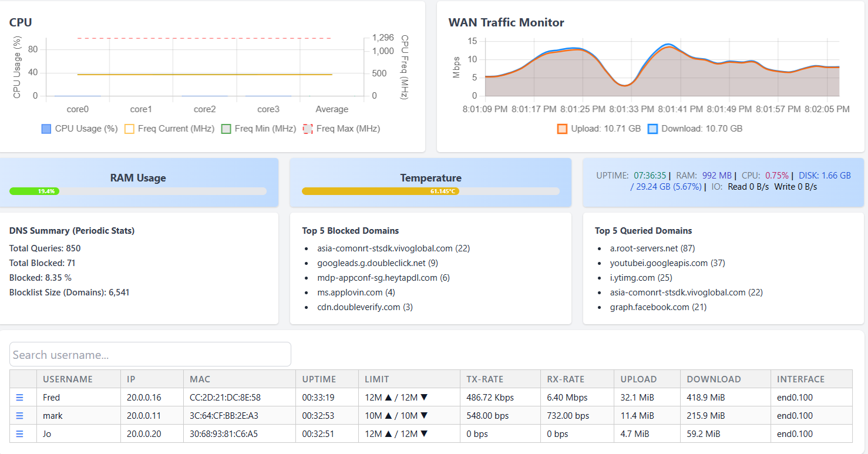Click the ms.applovin.com blocked domain

[x=349, y=292]
